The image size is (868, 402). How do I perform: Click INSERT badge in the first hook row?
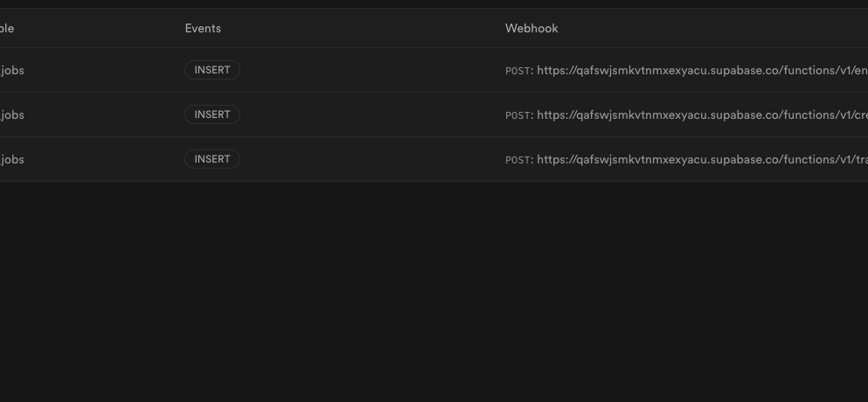point(212,70)
